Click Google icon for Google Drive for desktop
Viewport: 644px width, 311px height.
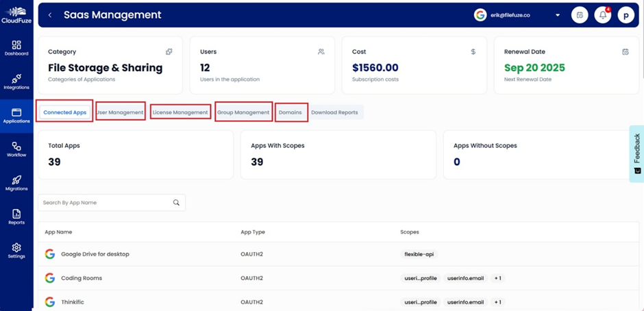click(x=50, y=254)
